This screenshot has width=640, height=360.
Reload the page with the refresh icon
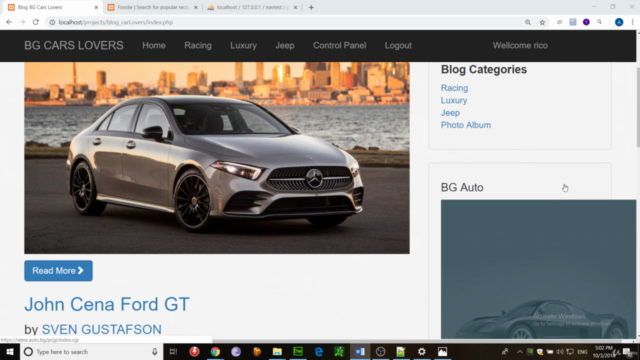pos(36,22)
